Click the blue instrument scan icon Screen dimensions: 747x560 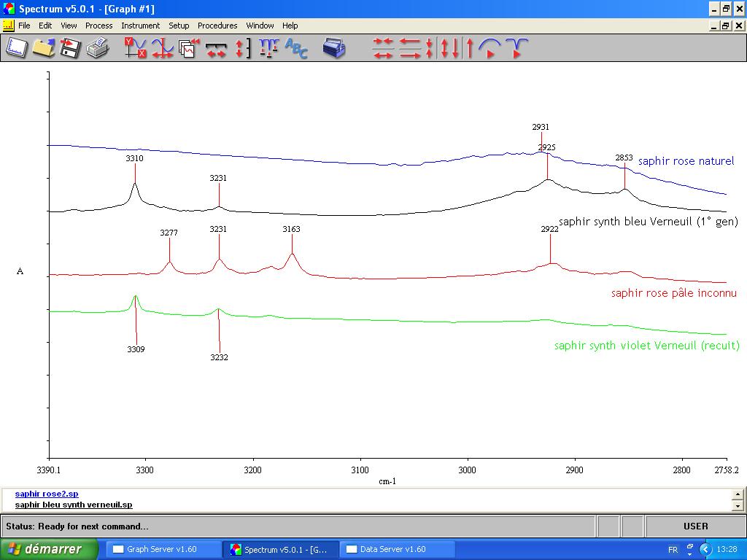(x=334, y=48)
